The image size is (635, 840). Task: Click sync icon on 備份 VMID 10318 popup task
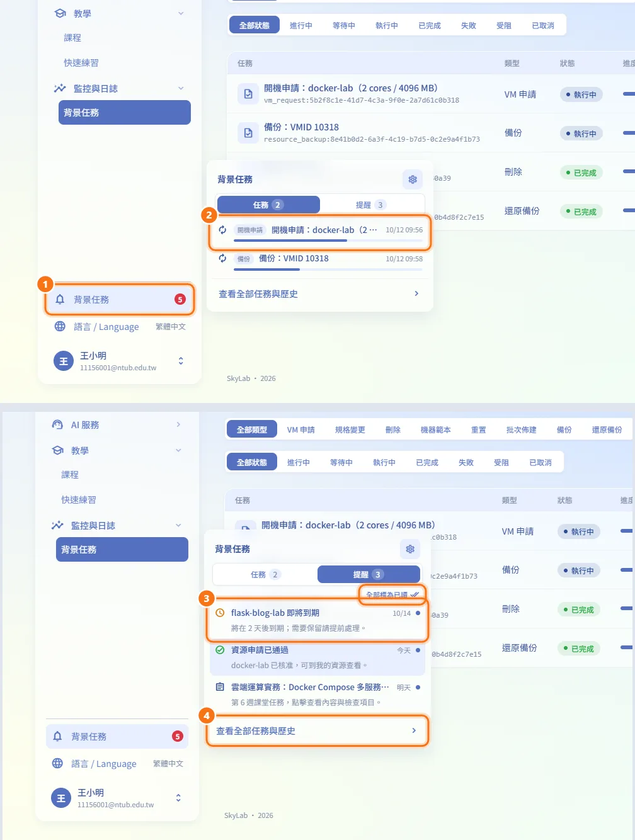pyautogui.click(x=222, y=258)
